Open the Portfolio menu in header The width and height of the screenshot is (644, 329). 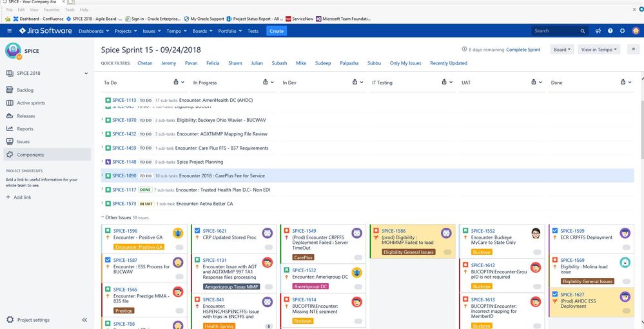230,31
